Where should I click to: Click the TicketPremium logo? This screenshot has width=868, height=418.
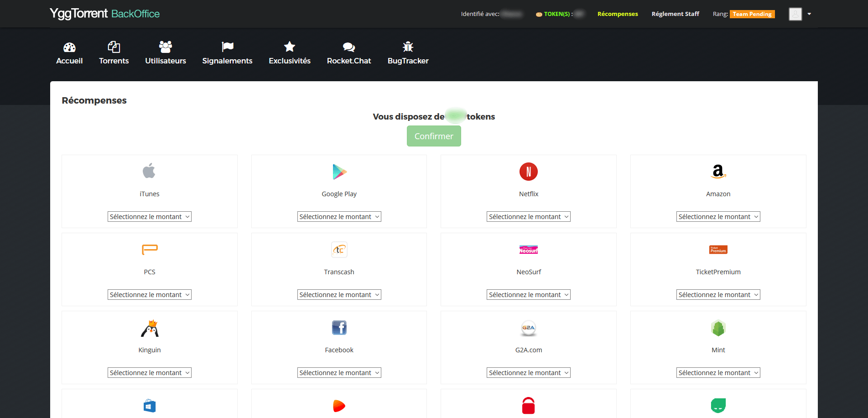(718, 250)
